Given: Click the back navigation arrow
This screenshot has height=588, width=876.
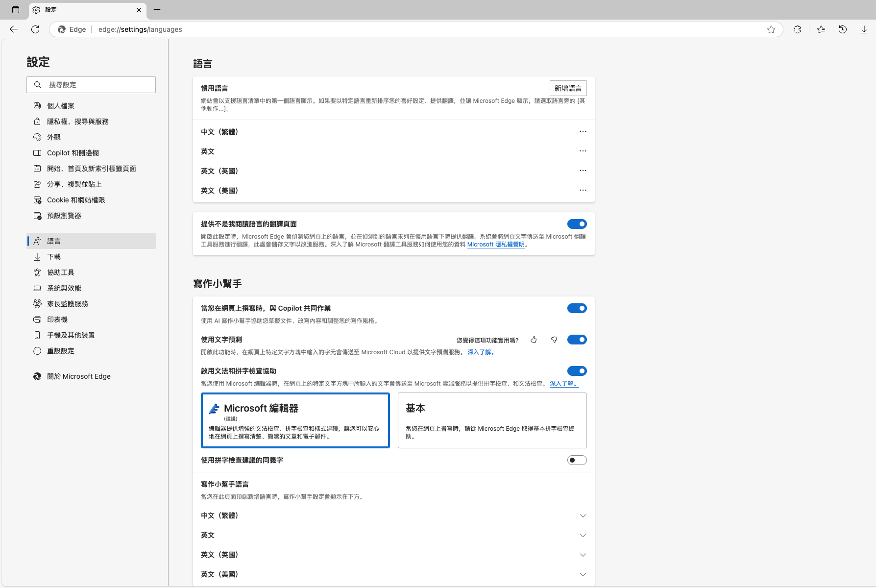Looking at the screenshot, I should tap(14, 29).
